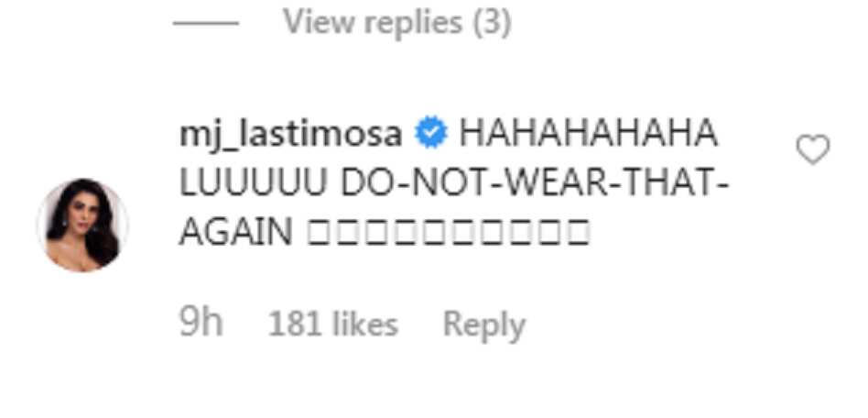
Task: Select the word LUUUUU in comment
Action: click(x=253, y=183)
